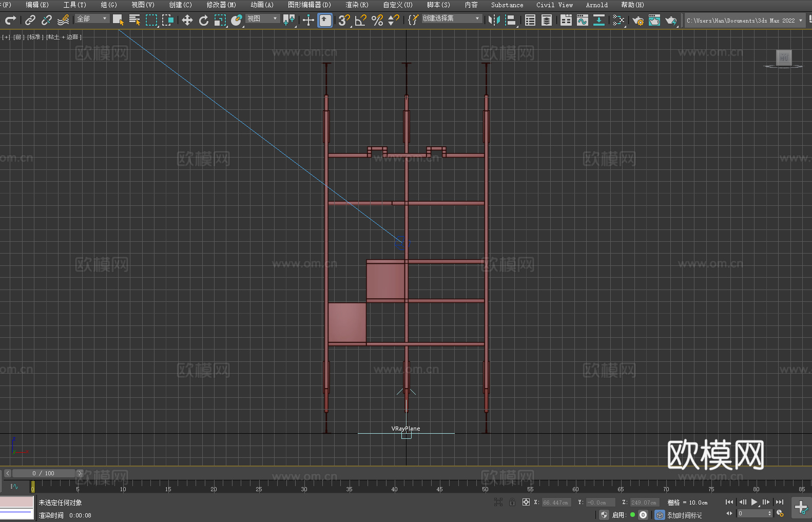Open Scene Explorer toggle icon
Screen dimensions: 812x522
[530, 20]
